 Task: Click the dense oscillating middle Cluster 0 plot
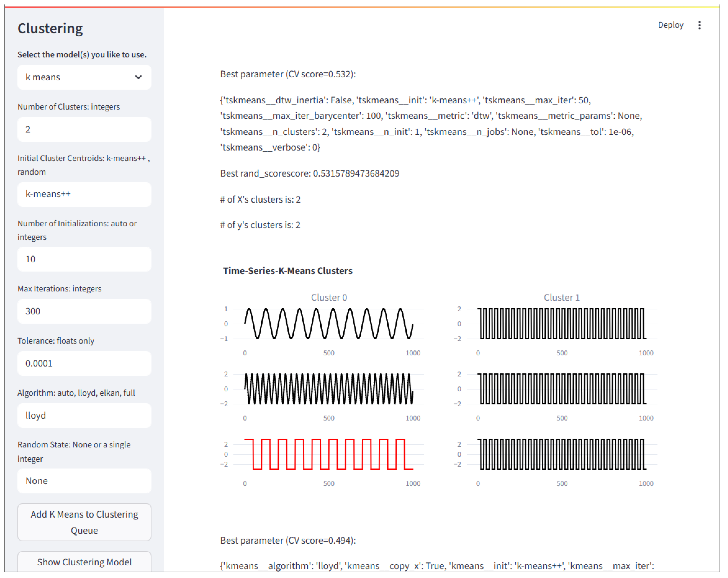coord(329,389)
